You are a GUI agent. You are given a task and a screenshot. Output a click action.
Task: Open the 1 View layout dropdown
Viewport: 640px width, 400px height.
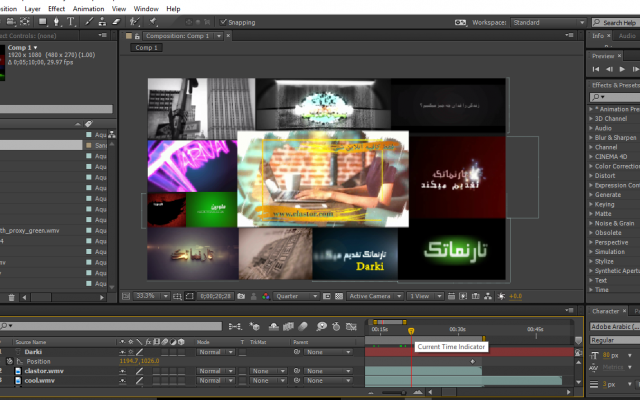(425, 296)
